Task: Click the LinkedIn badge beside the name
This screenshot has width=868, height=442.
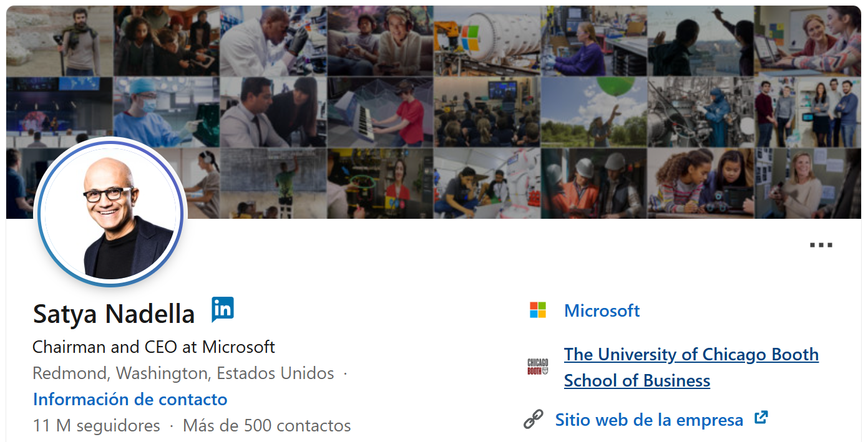Action: click(x=223, y=309)
